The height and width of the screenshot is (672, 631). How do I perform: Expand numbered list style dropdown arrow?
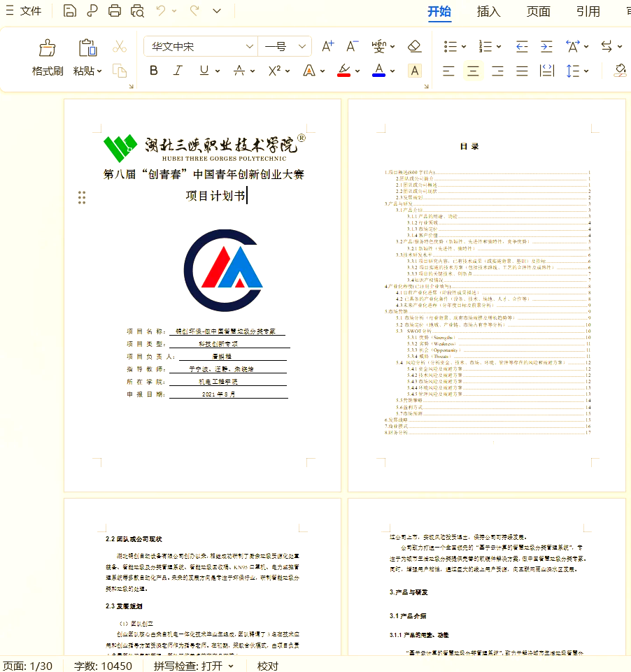click(499, 46)
